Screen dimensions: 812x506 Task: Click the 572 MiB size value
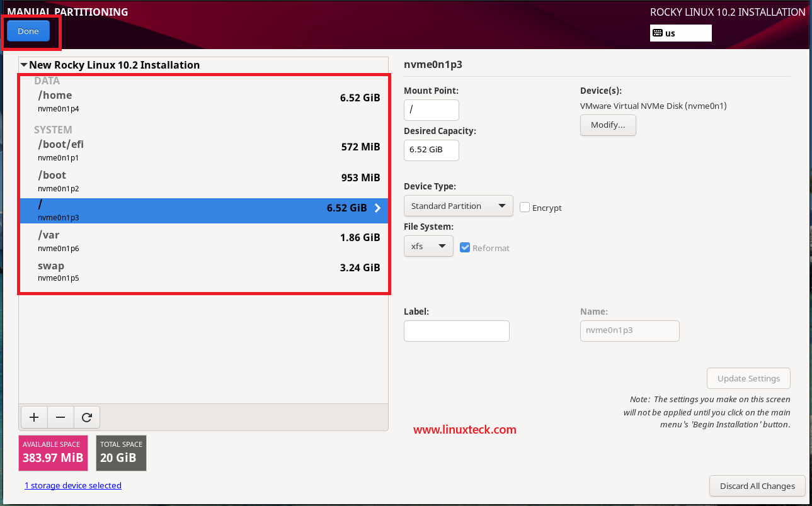[361, 147]
